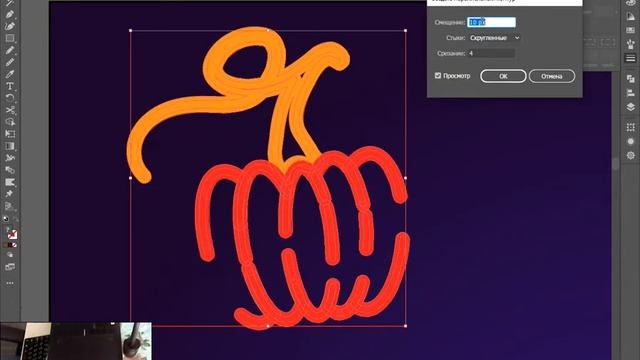Select the Pen tool

pos(10,14)
